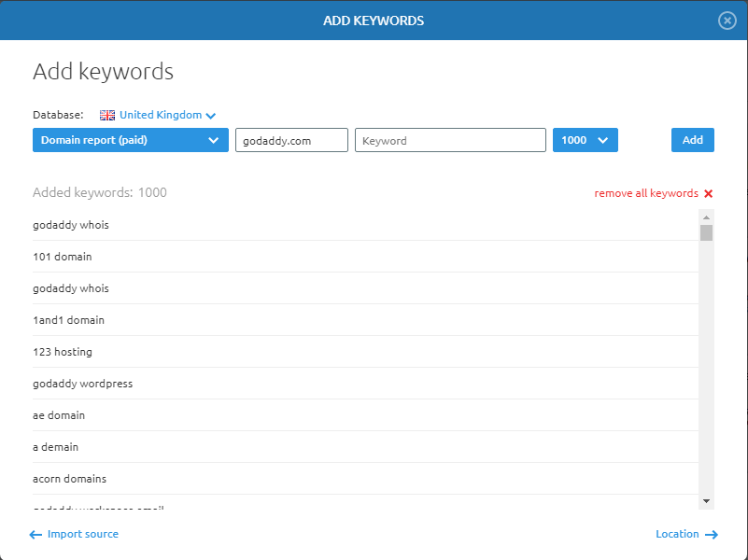
Task: Click the godaddy.com domain input field
Action: click(291, 140)
